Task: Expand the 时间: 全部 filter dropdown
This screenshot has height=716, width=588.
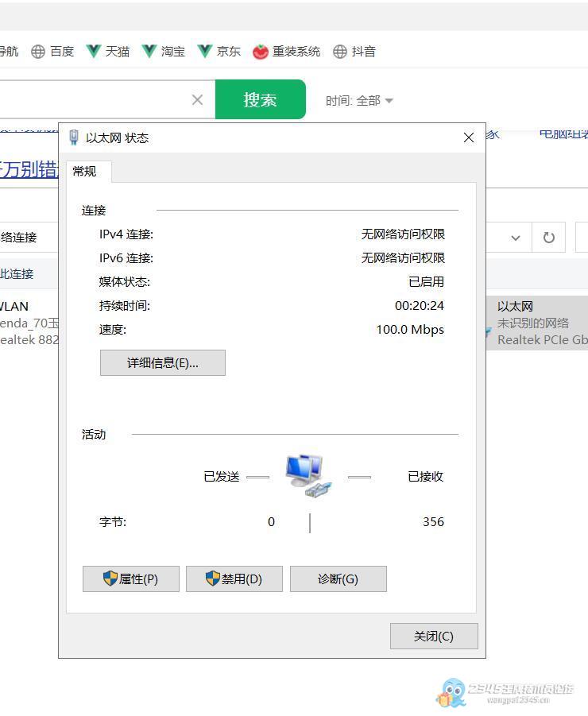Action: [359, 101]
